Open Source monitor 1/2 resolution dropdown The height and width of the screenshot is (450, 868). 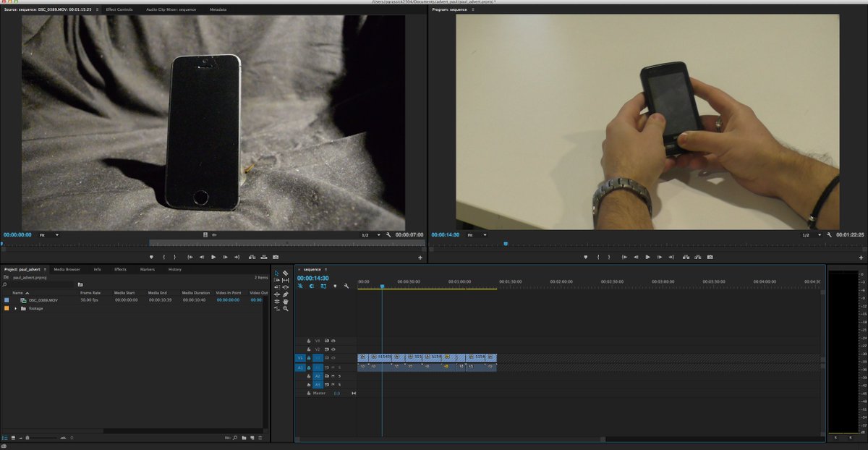tap(370, 235)
